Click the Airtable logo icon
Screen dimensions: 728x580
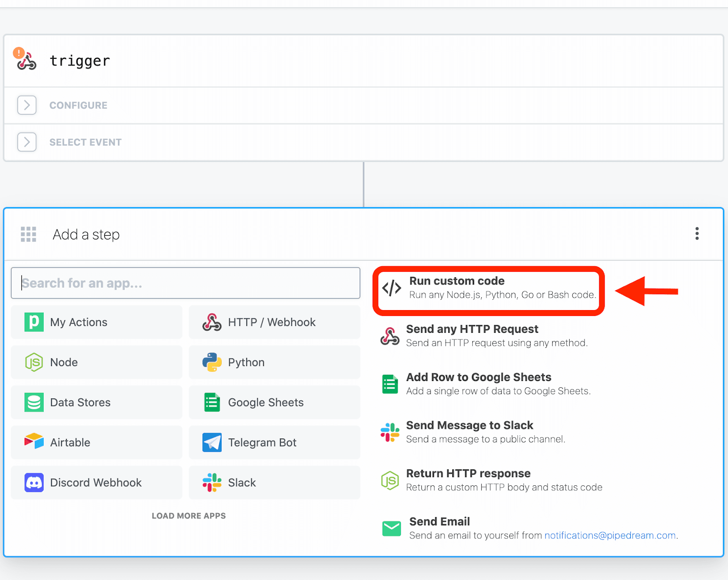34,441
